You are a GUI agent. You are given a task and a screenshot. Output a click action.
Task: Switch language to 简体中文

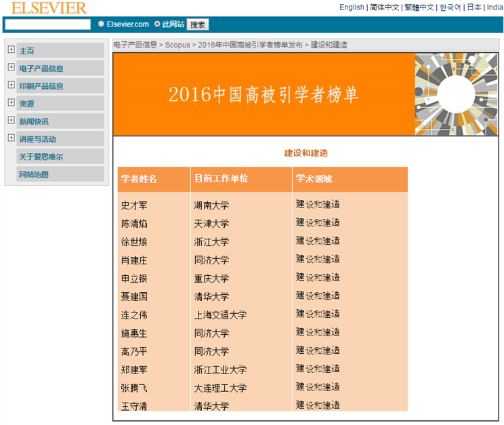tap(384, 7)
